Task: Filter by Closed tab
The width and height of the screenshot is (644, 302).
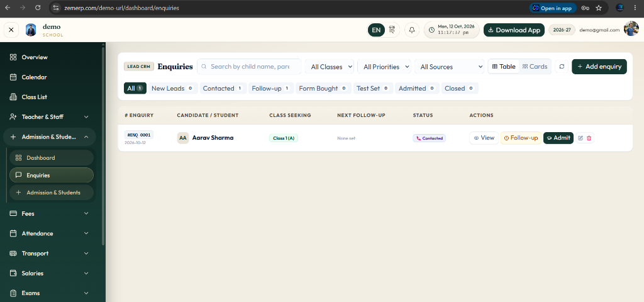Action: coord(460,88)
